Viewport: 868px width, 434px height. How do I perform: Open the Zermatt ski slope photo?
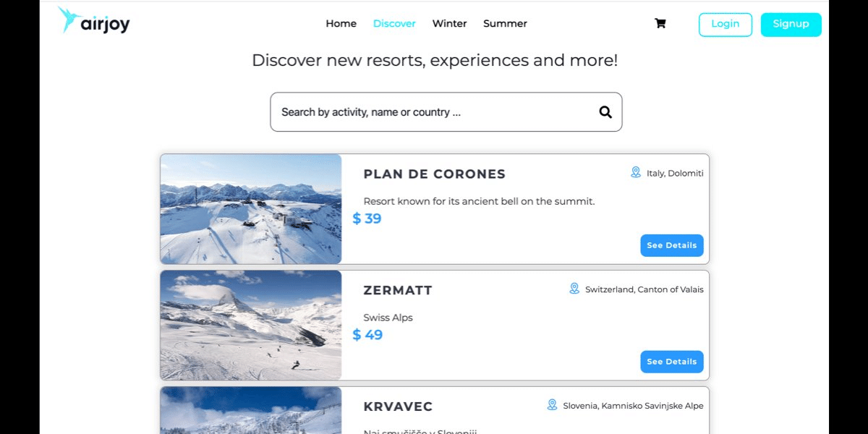[251, 325]
